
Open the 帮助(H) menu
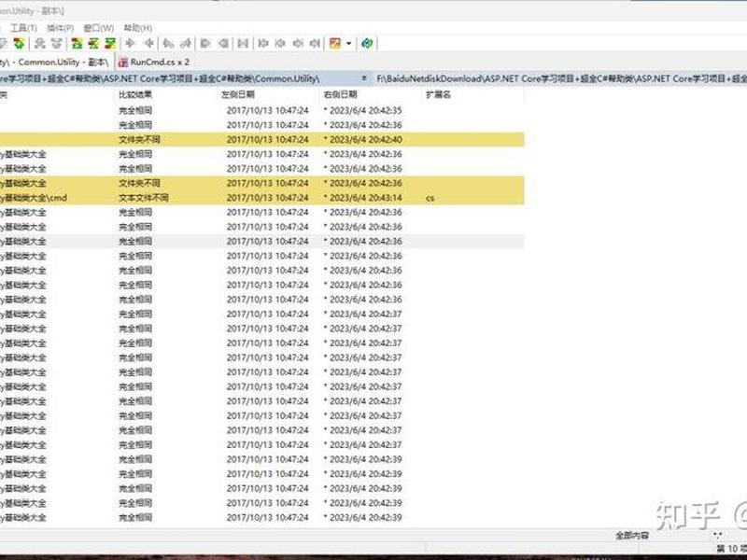pos(137,28)
